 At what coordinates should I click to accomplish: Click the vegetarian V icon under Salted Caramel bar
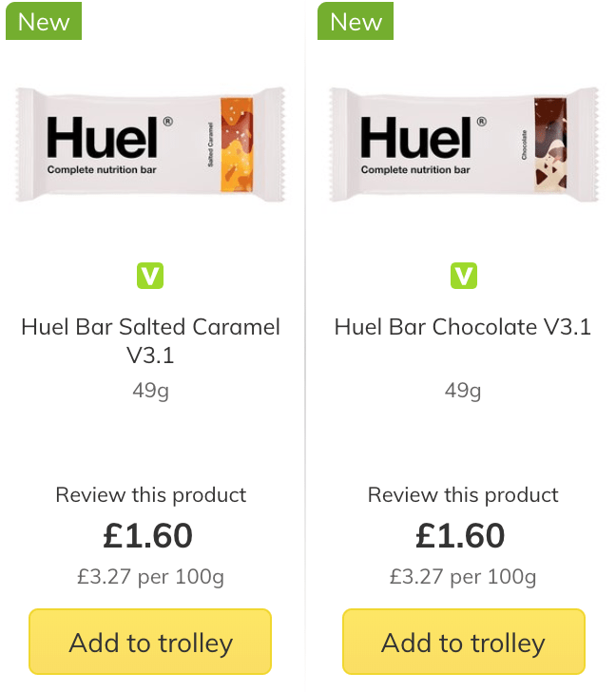[x=150, y=276]
